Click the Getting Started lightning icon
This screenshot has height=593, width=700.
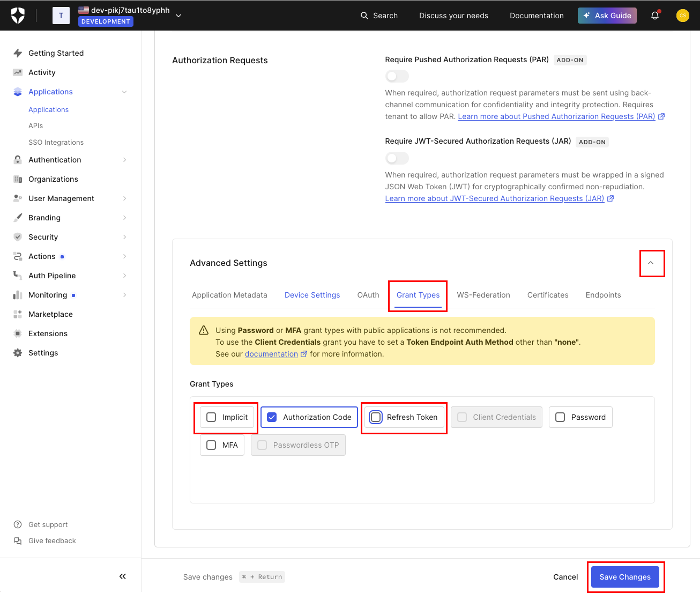(x=18, y=53)
